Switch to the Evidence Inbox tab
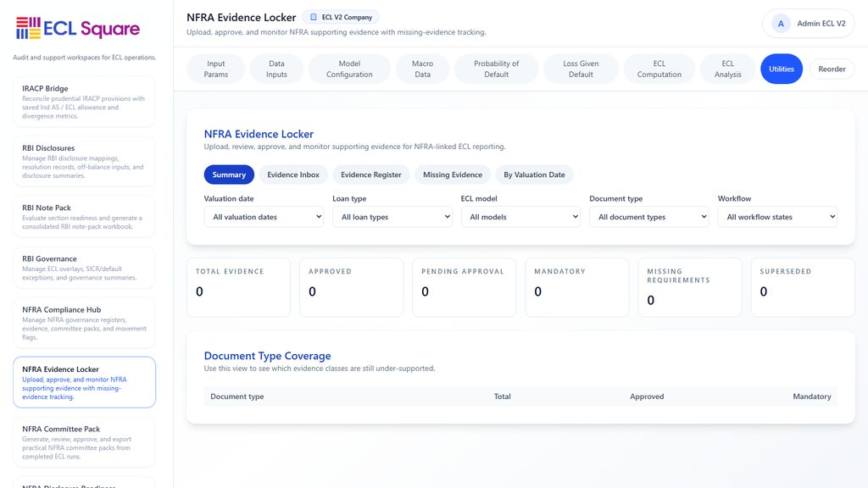 (293, 175)
